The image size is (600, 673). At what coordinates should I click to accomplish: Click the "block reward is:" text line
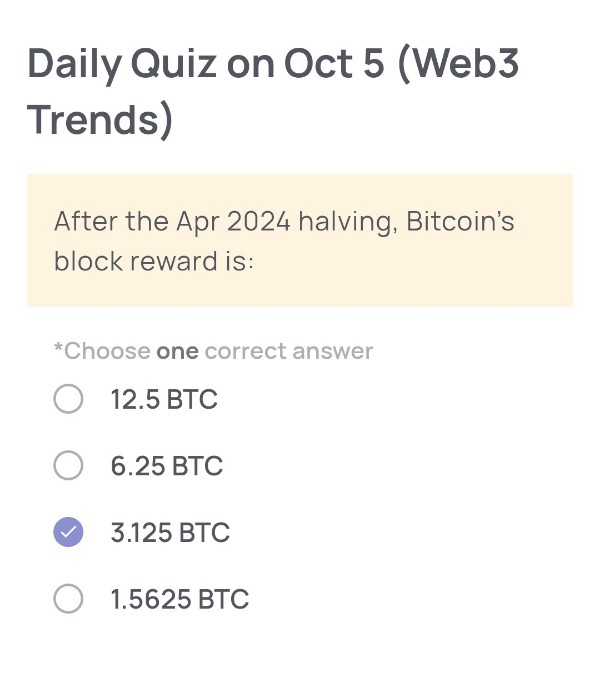(x=154, y=261)
